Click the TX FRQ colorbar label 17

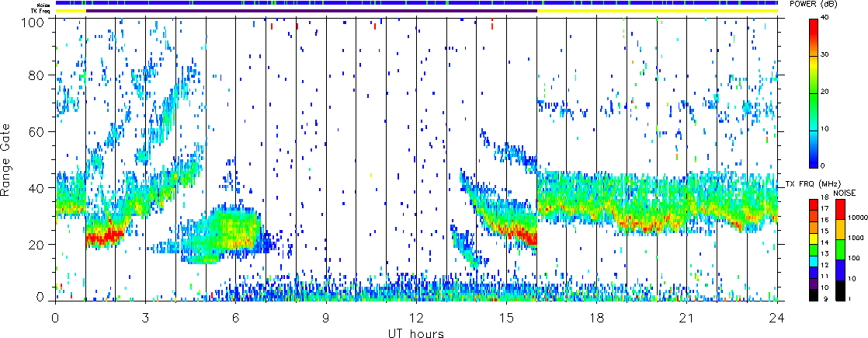(x=825, y=209)
